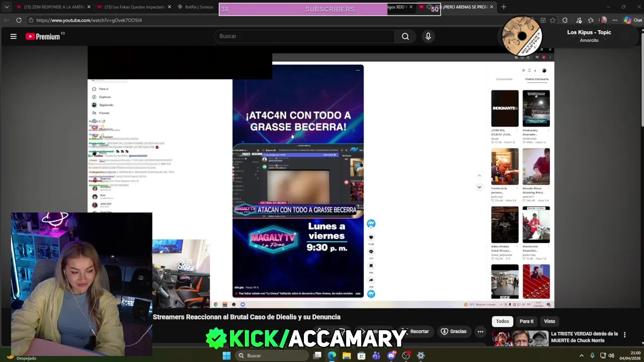
Task: Go back with the browser back arrow
Action: coord(7,20)
